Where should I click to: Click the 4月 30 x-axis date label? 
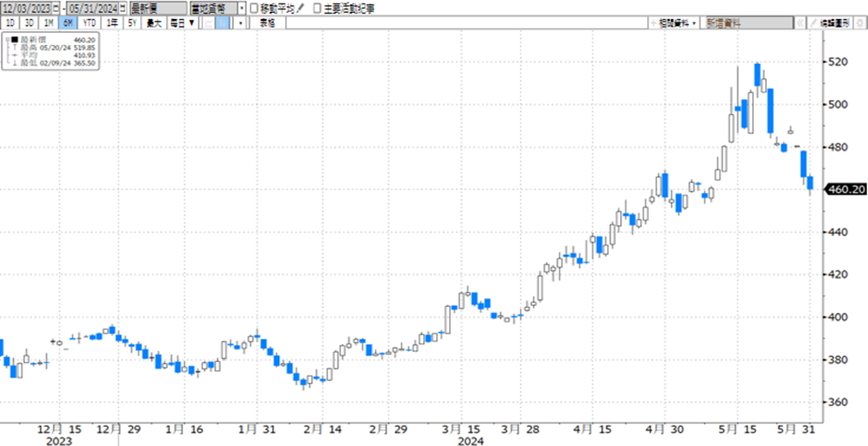pyautogui.click(x=664, y=430)
